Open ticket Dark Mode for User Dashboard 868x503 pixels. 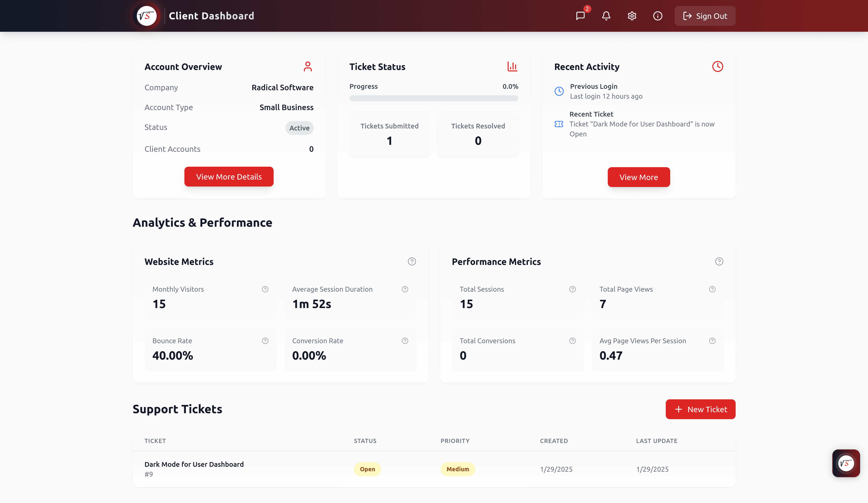[x=194, y=464]
